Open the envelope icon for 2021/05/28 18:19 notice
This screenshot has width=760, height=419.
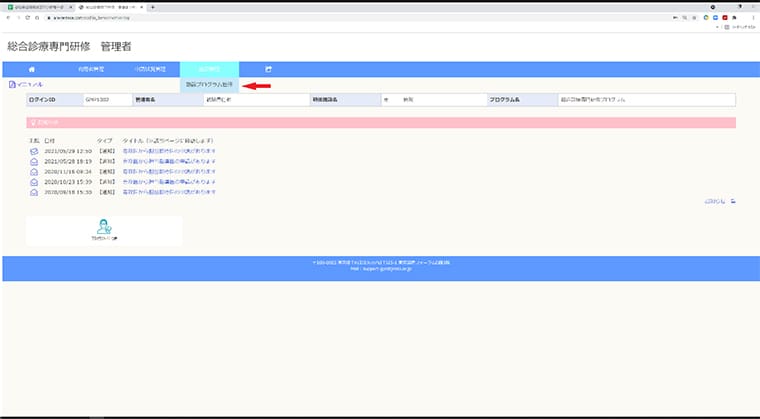(34, 161)
